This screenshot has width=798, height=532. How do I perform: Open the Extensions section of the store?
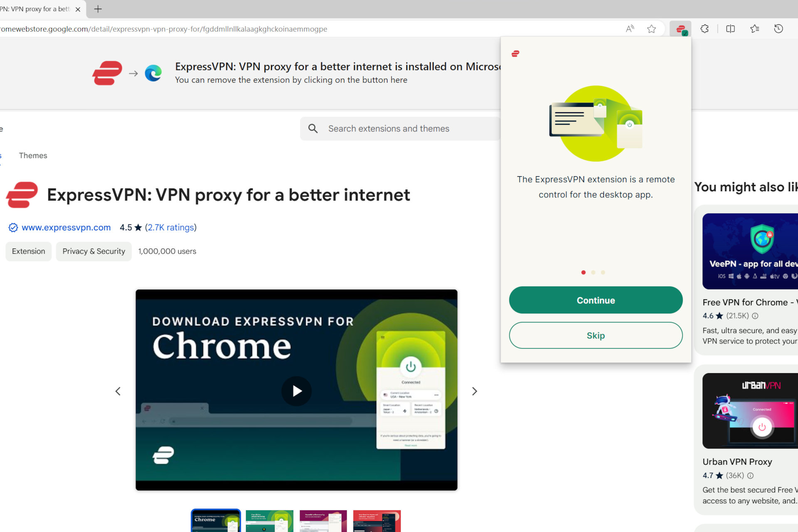click(x=2, y=155)
